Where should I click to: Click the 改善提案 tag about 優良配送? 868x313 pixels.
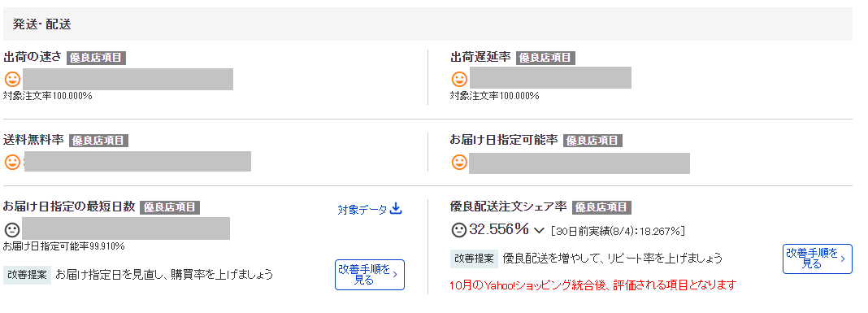[475, 259]
